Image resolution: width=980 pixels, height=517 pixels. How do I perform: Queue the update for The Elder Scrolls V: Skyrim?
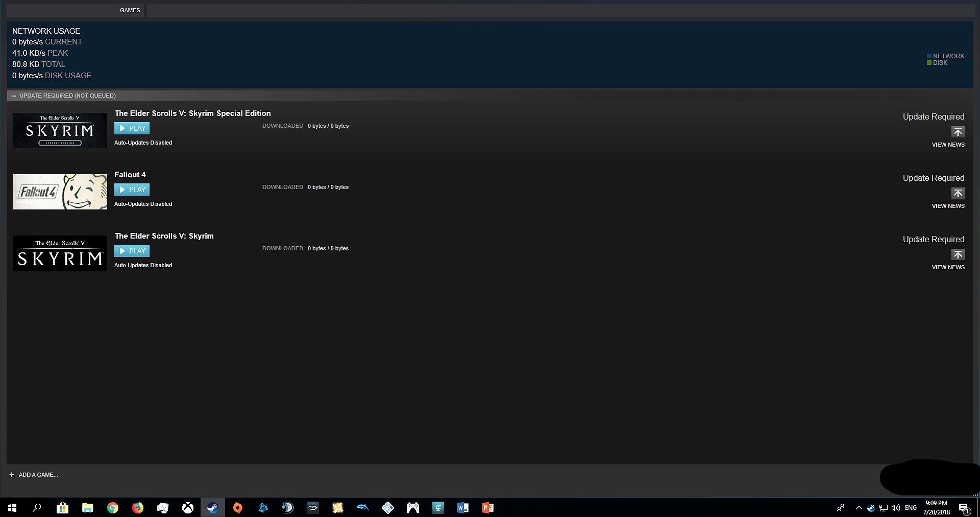pos(958,254)
